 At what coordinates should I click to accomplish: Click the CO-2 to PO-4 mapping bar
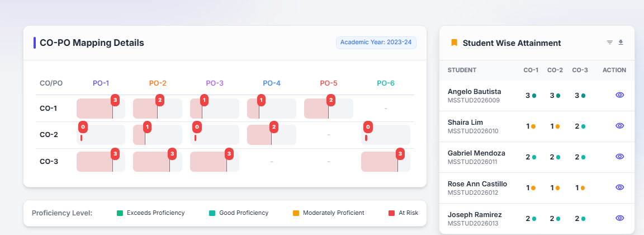[271, 135]
